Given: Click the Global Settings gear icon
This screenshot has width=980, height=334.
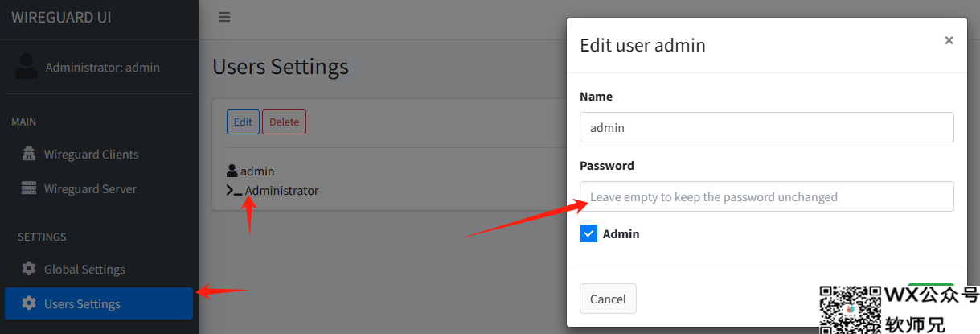Looking at the screenshot, I should (x=29, y=269).
